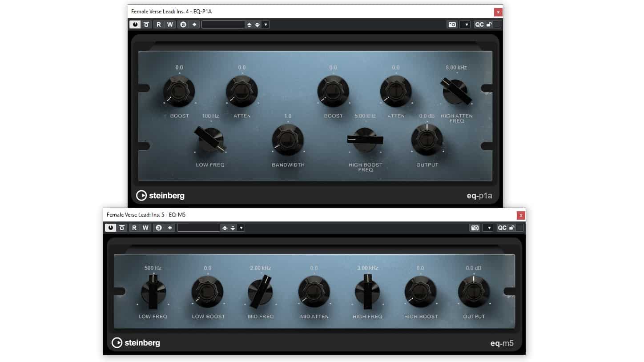Click the preset name field in EQ-P1A
The image size is (644, 362).
(x=223, y=24)
